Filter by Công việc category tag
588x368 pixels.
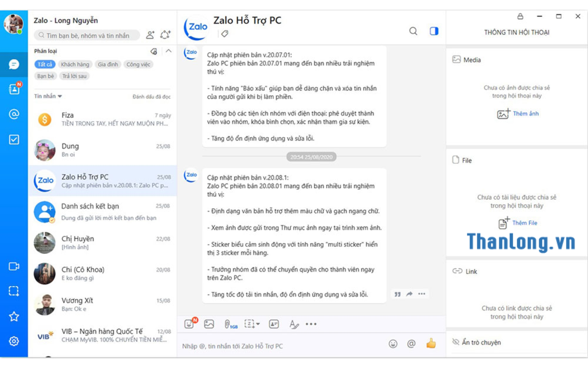coord(138,64)
